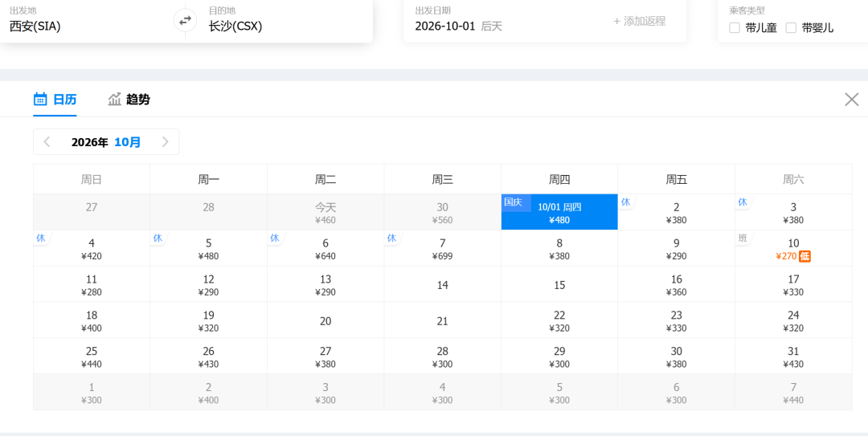The image size is (868, 436).
Task: Select 10/01 周四 National Day ¥480
Action: pyautogui.click(x=559, y=213)
